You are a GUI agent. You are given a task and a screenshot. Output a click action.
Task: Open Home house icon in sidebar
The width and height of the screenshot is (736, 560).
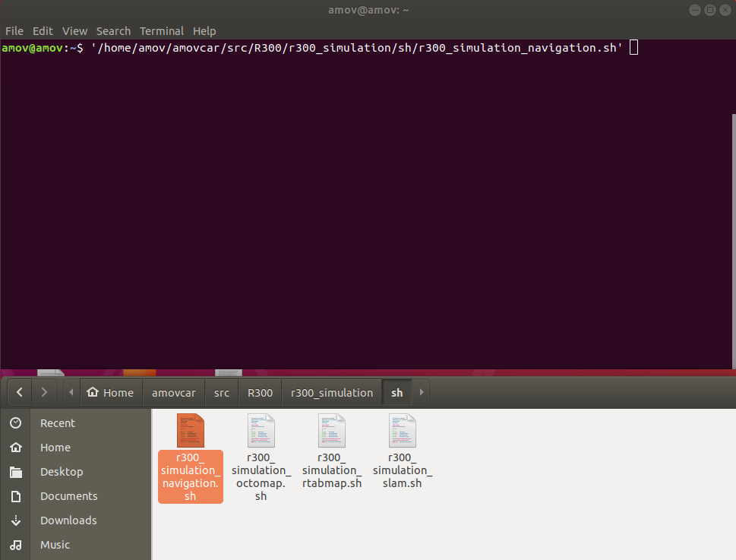[x=15, y=448]
